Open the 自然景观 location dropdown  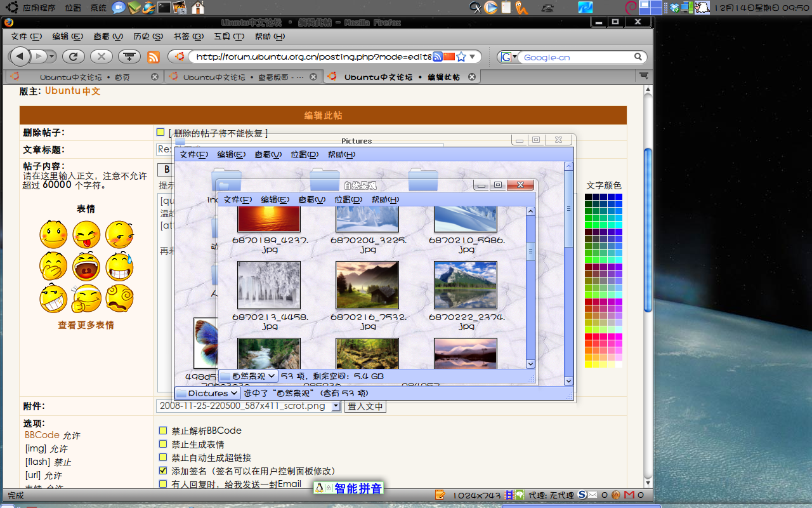pos(248,376)
